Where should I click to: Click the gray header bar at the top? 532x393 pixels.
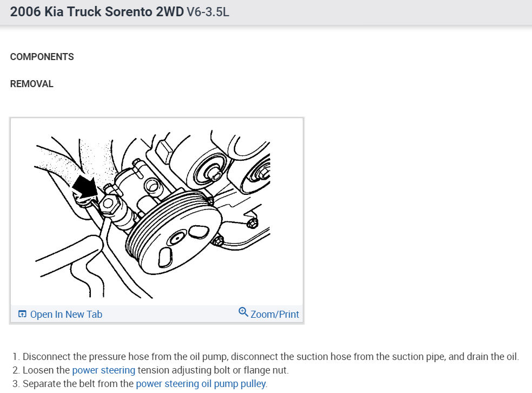[266, 12]
